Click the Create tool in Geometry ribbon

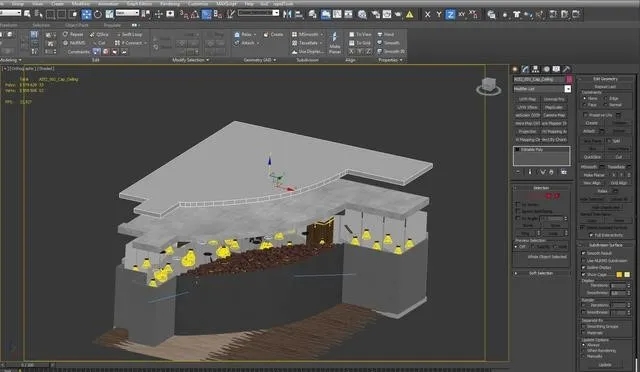(273, 35)
